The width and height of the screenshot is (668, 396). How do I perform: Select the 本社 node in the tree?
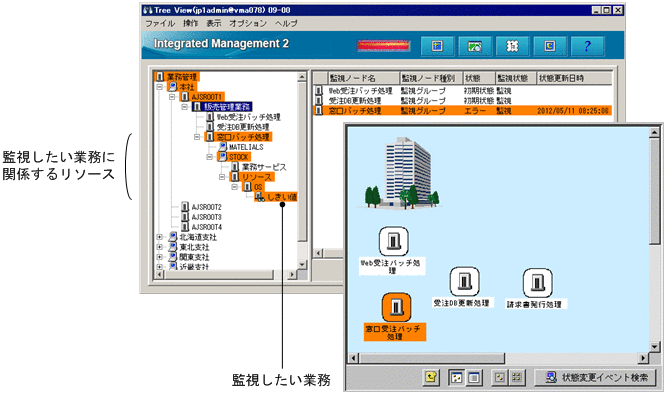pyautogui.click(x=187, y=87)
